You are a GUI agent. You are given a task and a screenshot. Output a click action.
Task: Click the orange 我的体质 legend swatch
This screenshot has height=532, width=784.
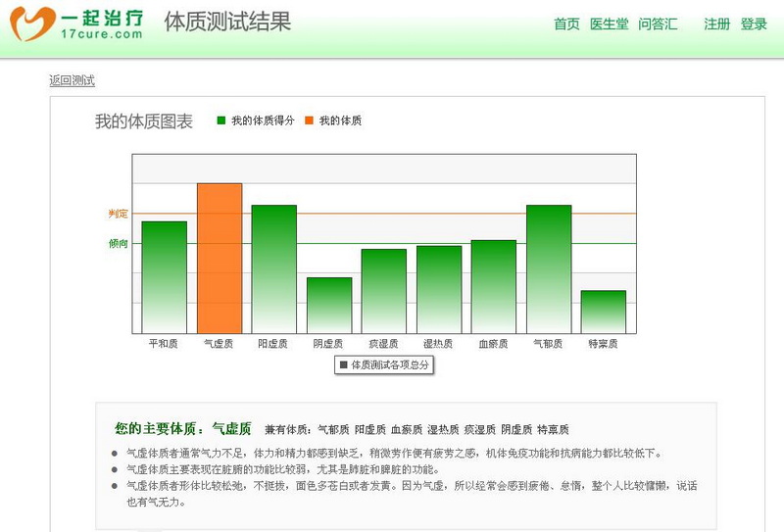[309, 121]
